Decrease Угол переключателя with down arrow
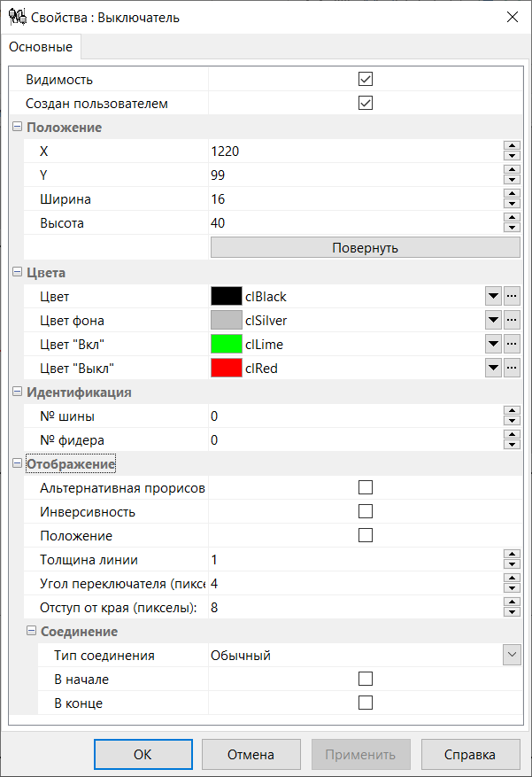532x777 pixels. coord(512,588)
